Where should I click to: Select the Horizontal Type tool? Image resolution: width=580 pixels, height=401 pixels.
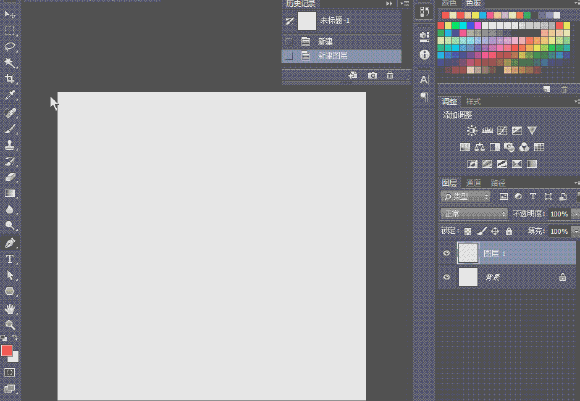click(x=10, y=259)
